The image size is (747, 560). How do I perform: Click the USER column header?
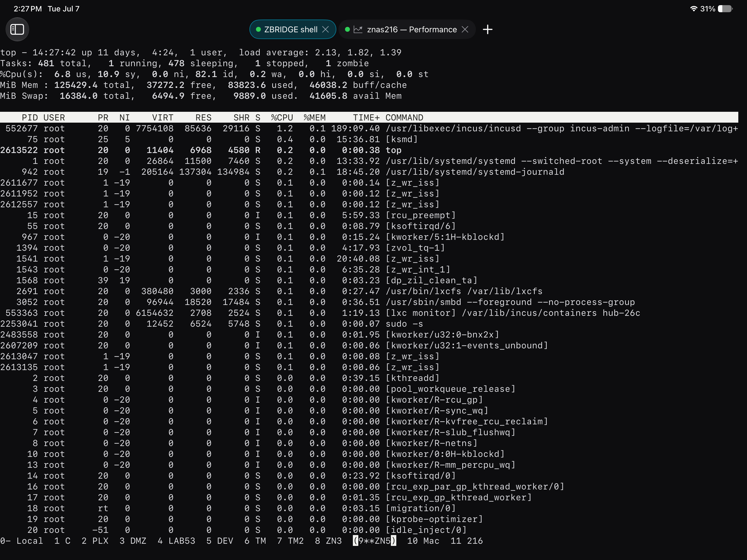[x=54, y=117]
